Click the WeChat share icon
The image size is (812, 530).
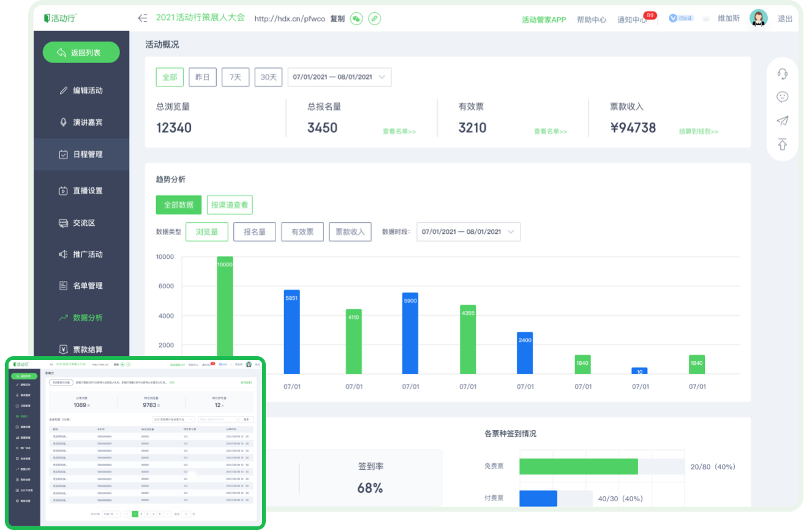click(x=356, y=18)
